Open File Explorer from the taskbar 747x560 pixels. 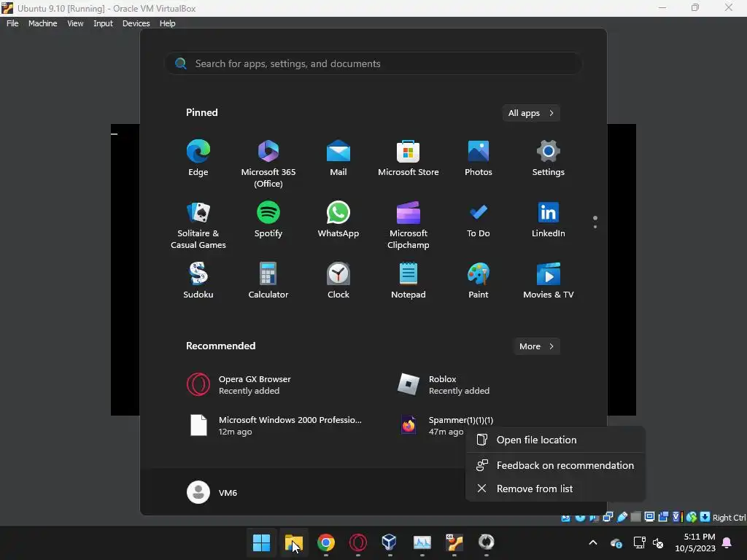click(x=293, y=542)
